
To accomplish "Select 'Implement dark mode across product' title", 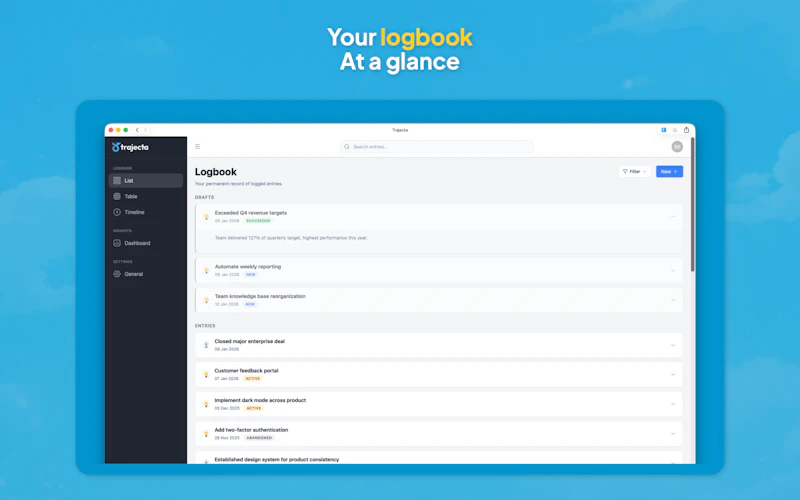I will [260, 400].
